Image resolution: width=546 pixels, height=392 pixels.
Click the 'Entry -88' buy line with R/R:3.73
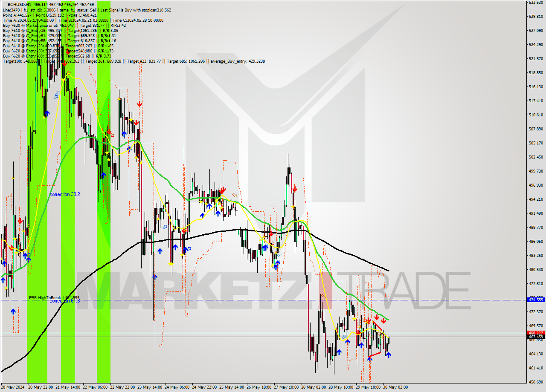pyautogui.click(x=57, y=56)
